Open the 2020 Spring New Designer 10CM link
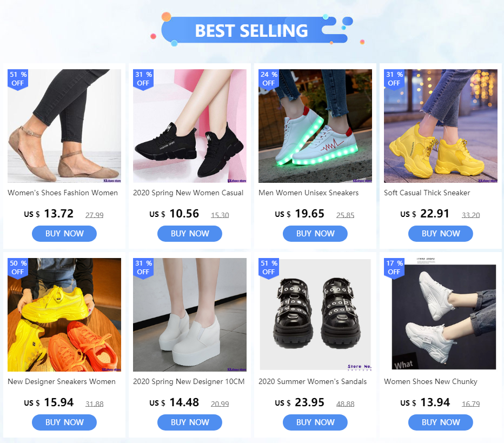Viewport: 504px width, 443px height. pyautogui.click(x=189, y=381)
